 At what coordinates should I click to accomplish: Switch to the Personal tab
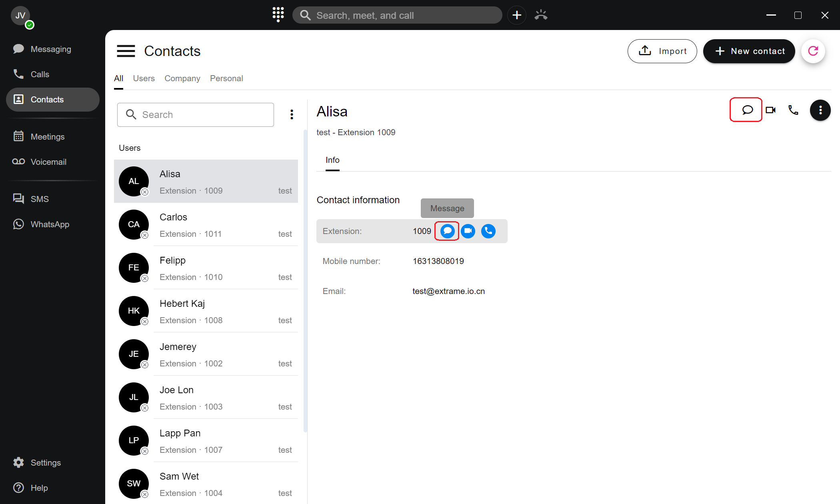226,78
